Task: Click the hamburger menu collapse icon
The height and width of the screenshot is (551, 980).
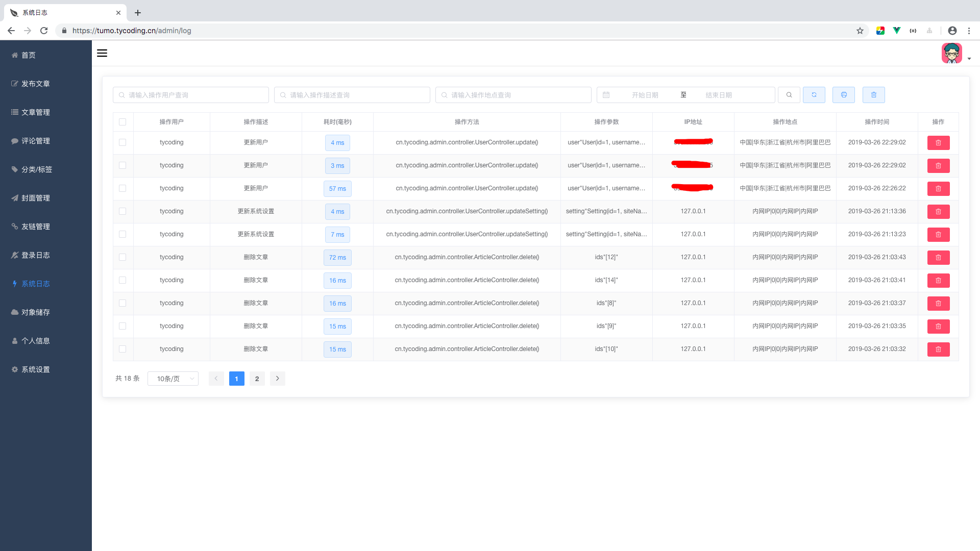Action: point(102,53)
